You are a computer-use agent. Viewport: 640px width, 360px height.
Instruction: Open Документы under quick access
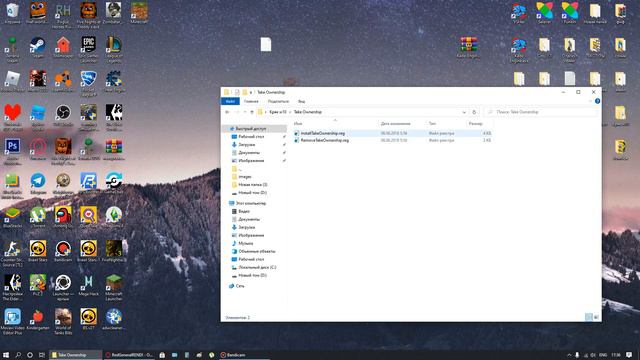[249, 153]
